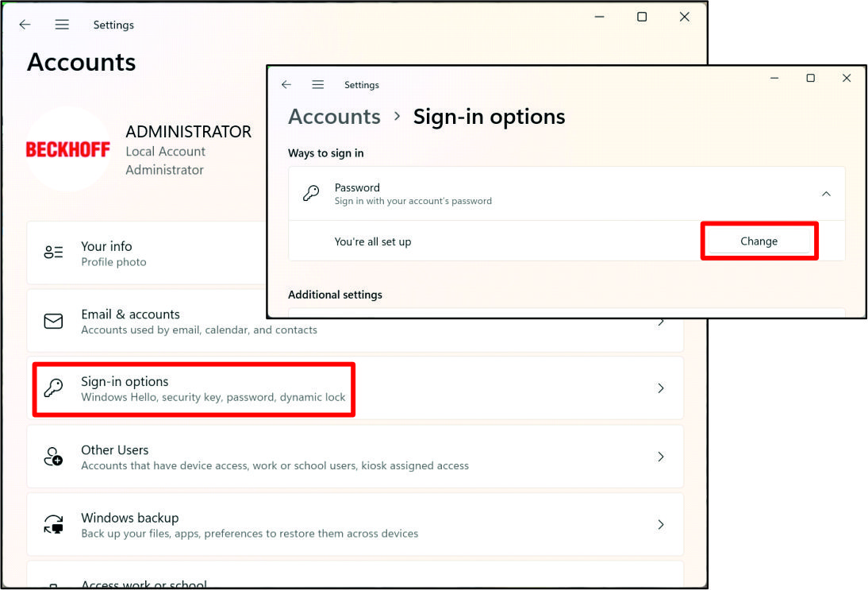The image size is (868, 590).
Task: Maximize the Sign-in options window
Action: point(810,78)
